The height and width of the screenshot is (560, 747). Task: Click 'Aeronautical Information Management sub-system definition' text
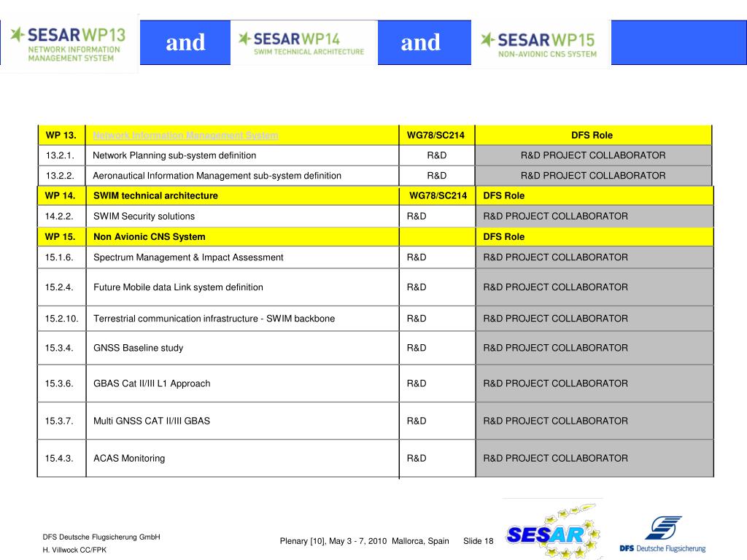coord(217,176)
